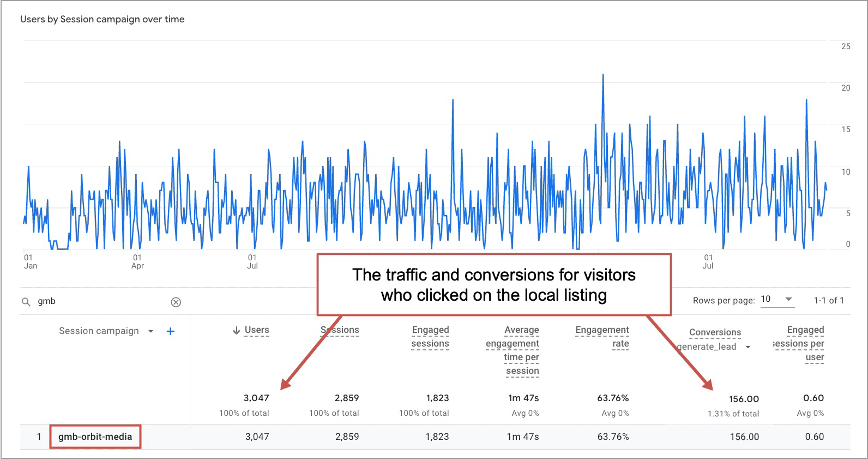
Task: Click the 2,859 sessions value in the gmb-orbit-media row
Action: pos(347,437)
